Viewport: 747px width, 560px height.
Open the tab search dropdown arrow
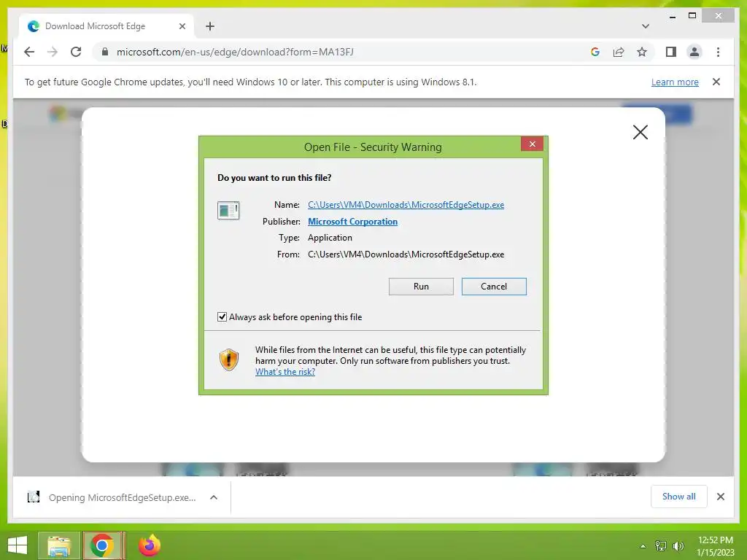(x=645, y=26)
